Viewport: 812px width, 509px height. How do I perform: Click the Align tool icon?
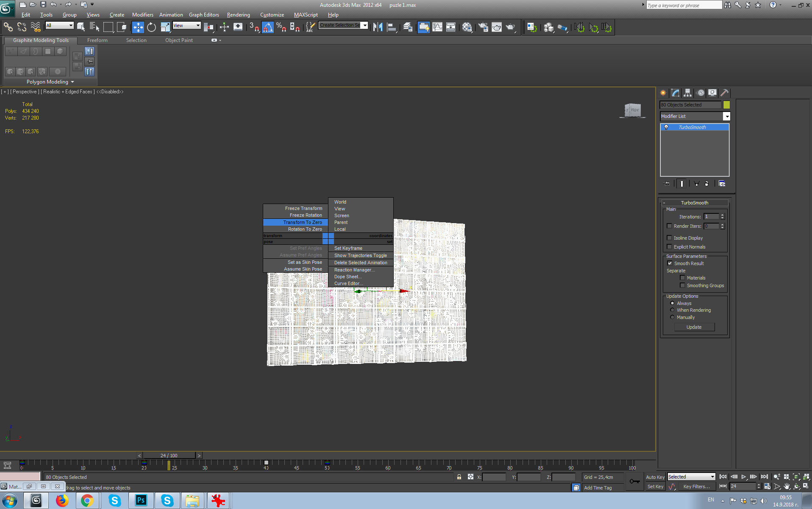click(x=392, y=27)
